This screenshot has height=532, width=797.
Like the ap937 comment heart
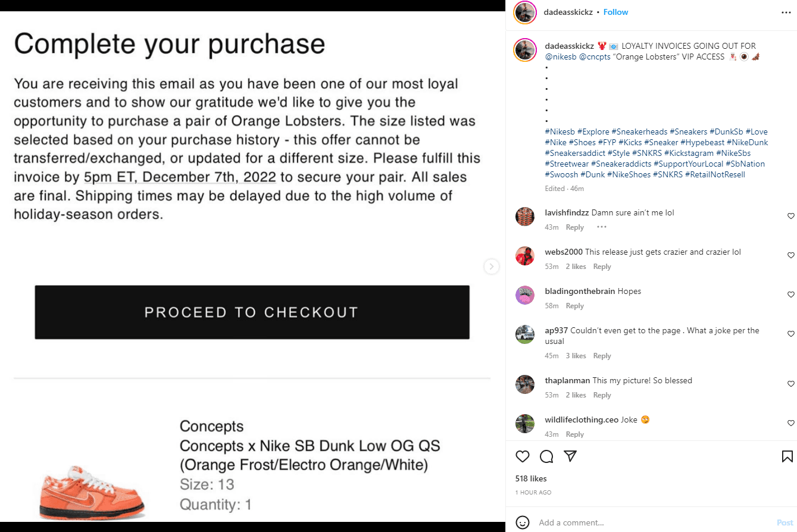(x=791, y=334)
